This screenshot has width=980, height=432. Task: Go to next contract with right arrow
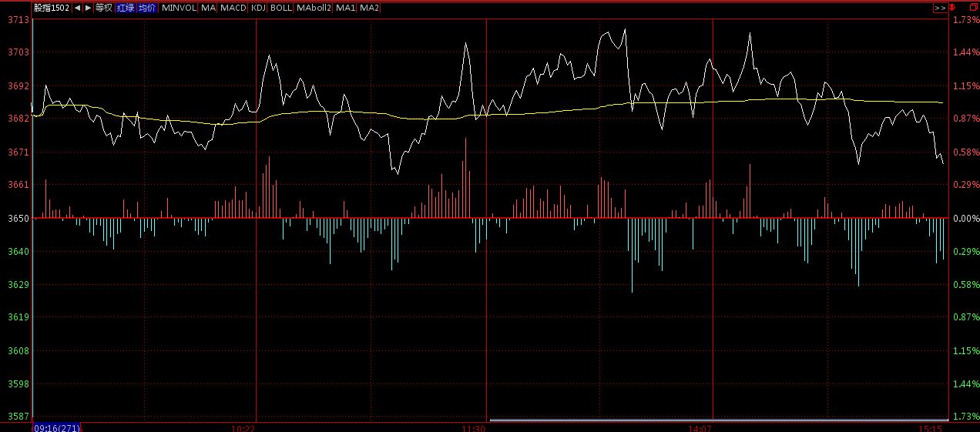point(88,8)
